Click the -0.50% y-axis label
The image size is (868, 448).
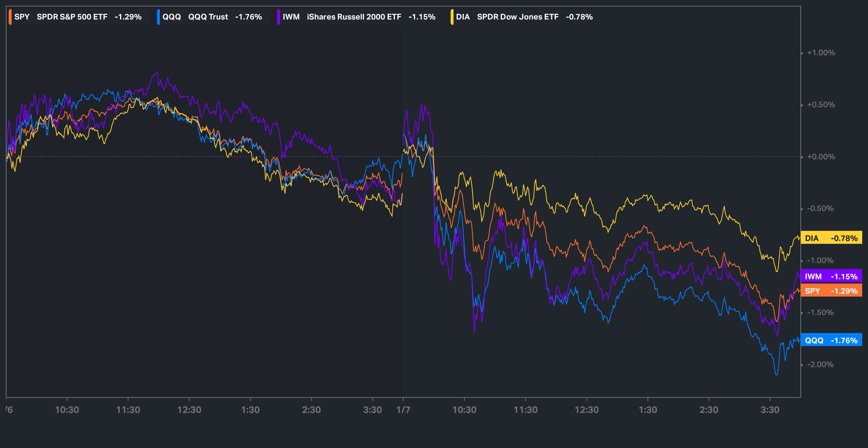click(x=820, y=208)
